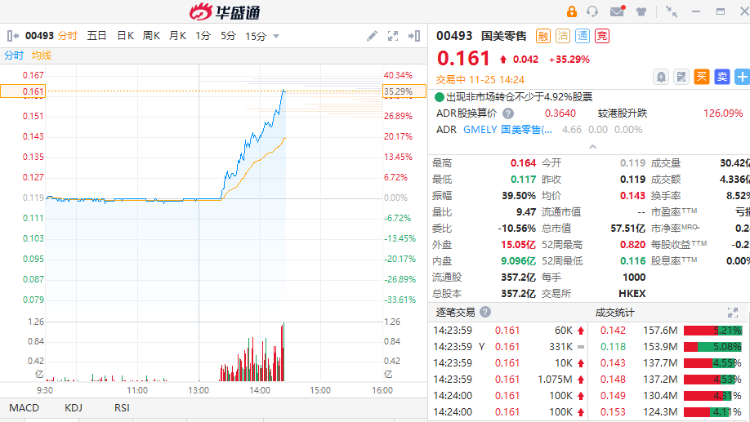The height and width of the screenshot is (422, 750).
Task: Switch to 15分 chart tab
Action: coord(255,36)
